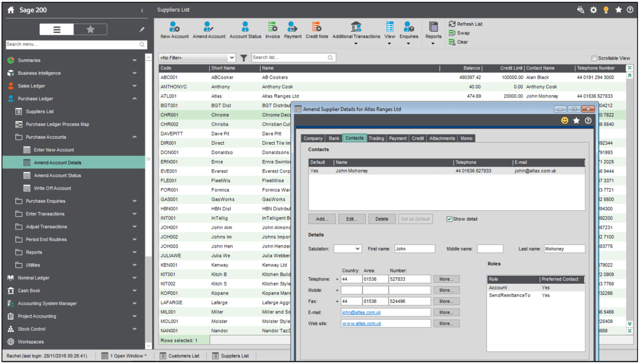Expand the Nominal Ledger section
Screen dimensions: 640x364
coord(135,278)
